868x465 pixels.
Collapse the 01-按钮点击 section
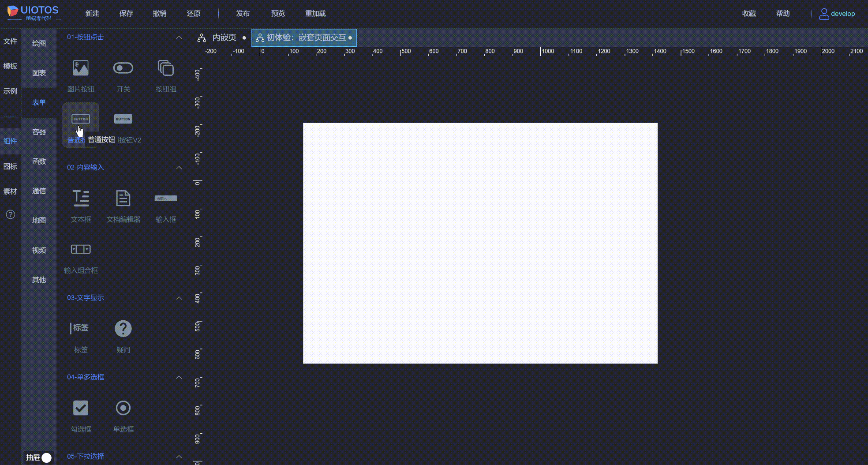click(x=179, y=37)
